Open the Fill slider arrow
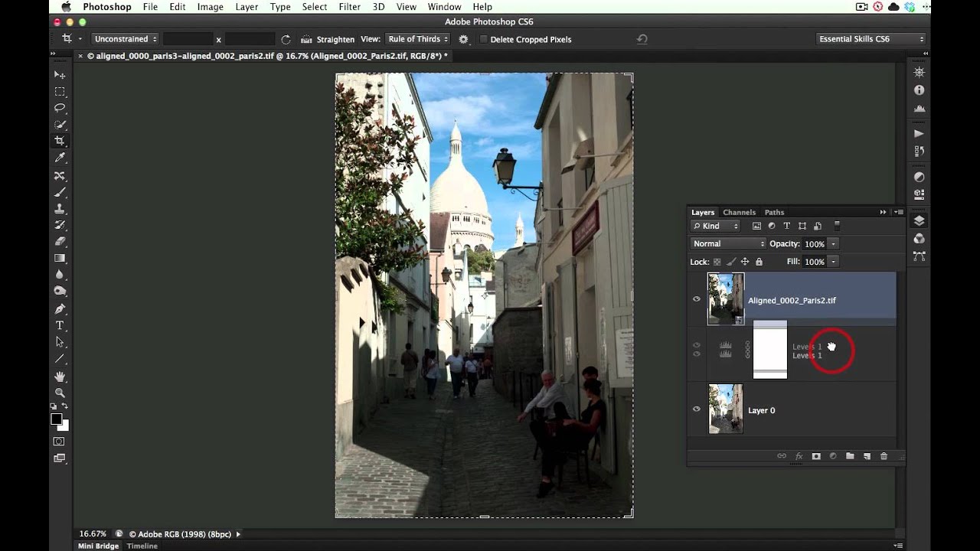Screen dimensions: 980x551 coord(833,262)
